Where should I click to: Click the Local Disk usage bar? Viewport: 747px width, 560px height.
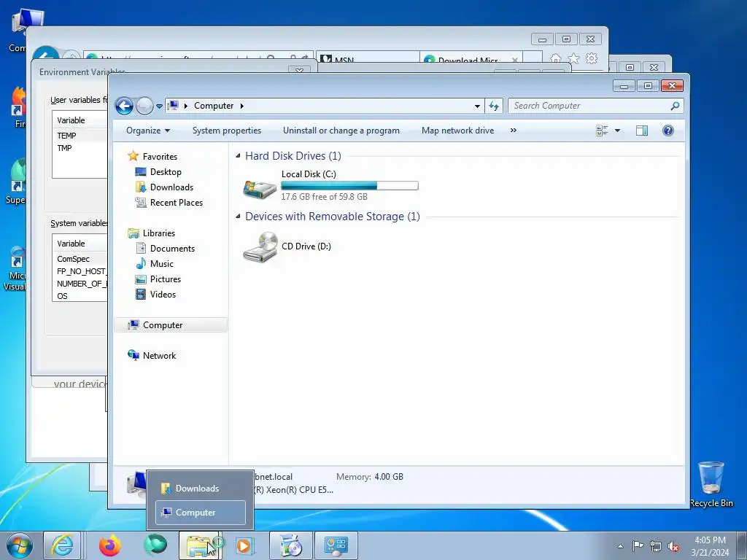pos(349,186)
